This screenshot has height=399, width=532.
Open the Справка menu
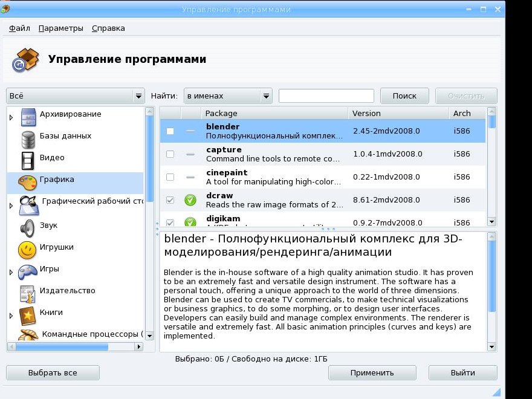[108, 28]
